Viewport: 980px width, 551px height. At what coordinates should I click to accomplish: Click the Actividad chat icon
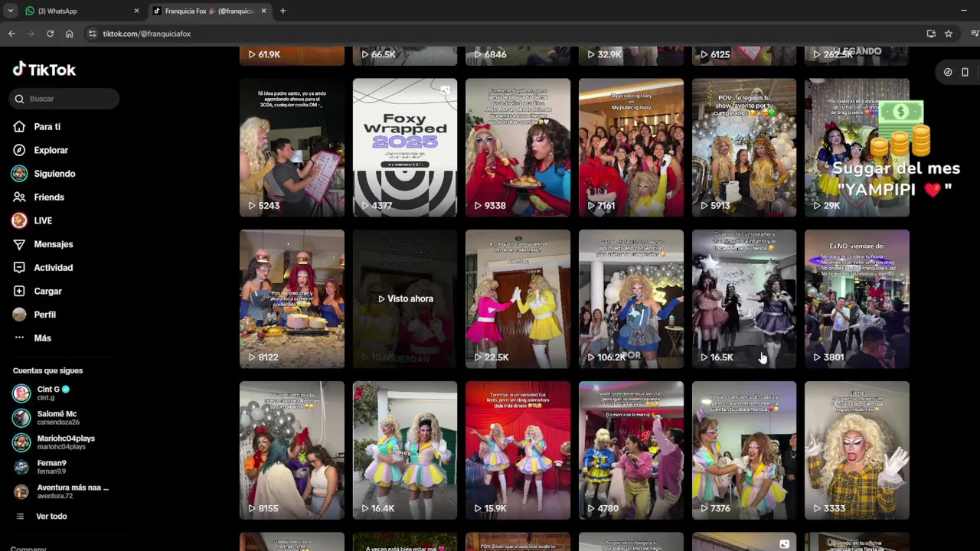(19, 268)
